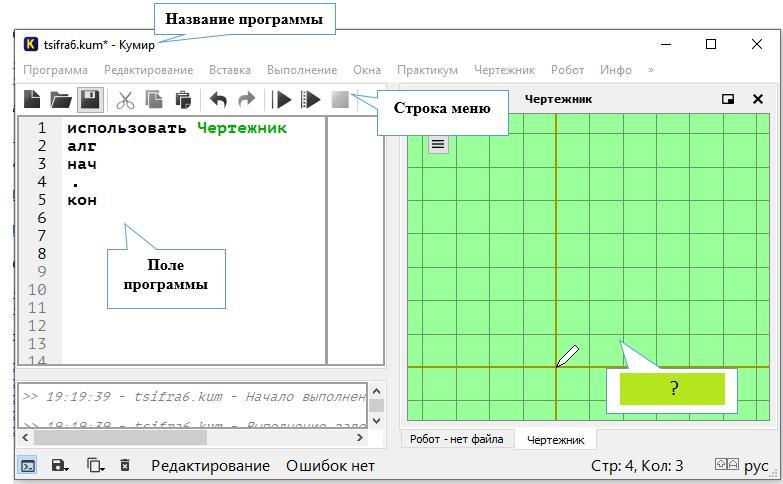This screenshot has width=783, height=484.
Task: Open the Чертежник menu in the menu bar
Action: click(x=504, y=70)
